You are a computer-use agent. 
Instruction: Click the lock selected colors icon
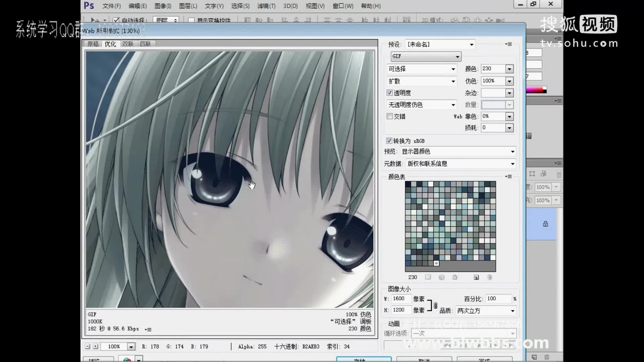pos(455,277)
